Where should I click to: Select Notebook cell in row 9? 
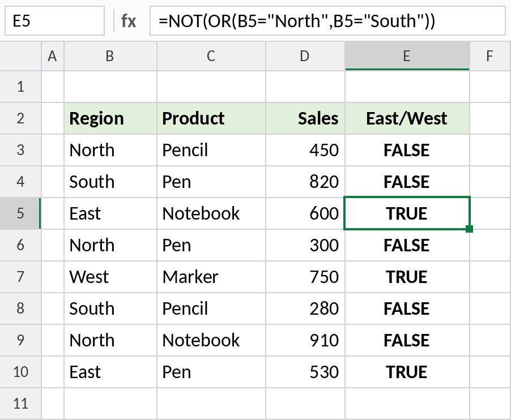point(211,340)
